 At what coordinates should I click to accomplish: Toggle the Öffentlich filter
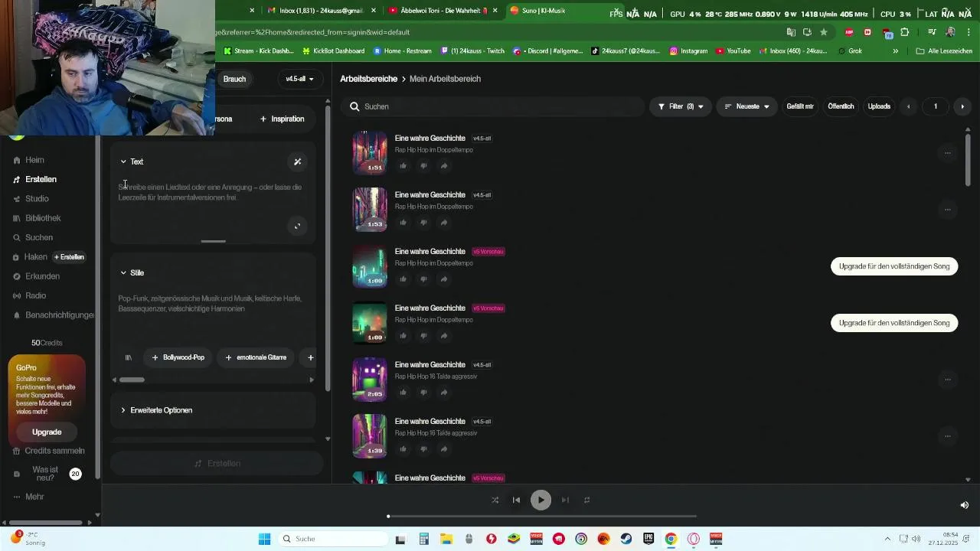point(841,106)
